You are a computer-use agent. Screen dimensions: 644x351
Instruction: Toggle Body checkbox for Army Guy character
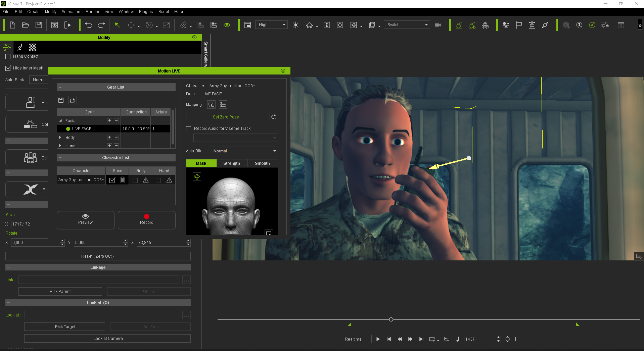click(135, 181)
